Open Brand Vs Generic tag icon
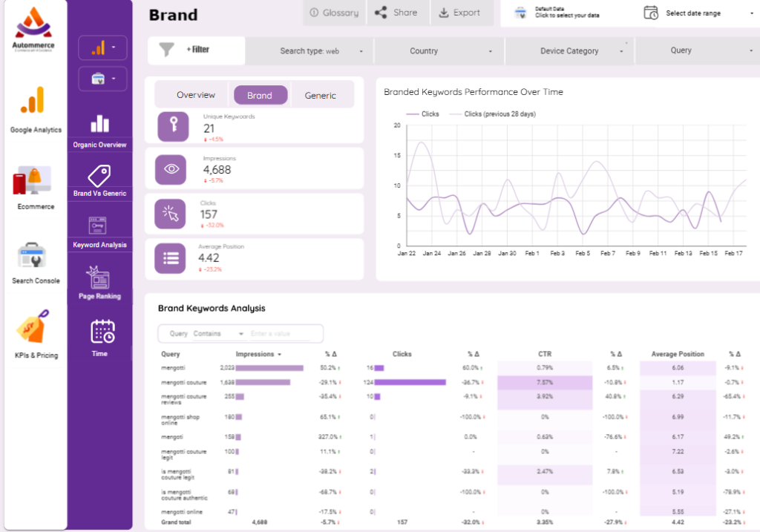The image size is (760, 532). 99,175
